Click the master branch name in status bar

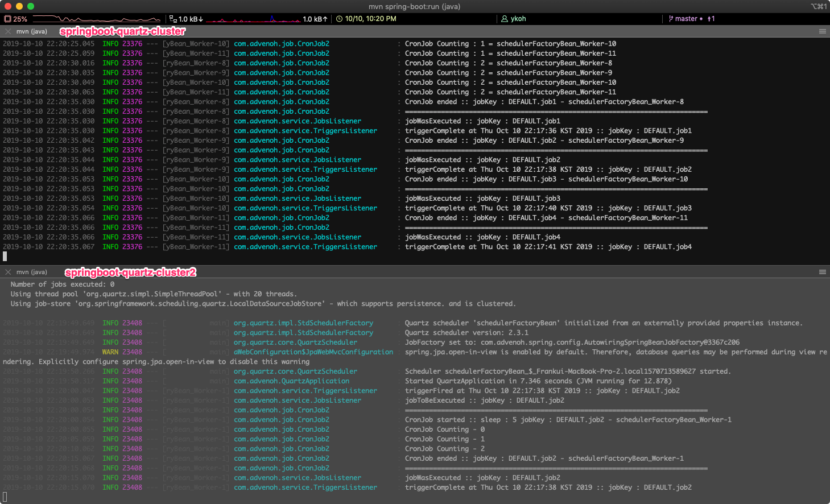(686, 19)
